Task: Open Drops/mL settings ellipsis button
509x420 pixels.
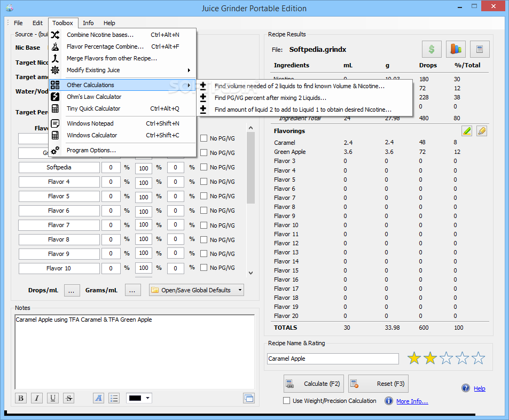Action: pos(72,290)
